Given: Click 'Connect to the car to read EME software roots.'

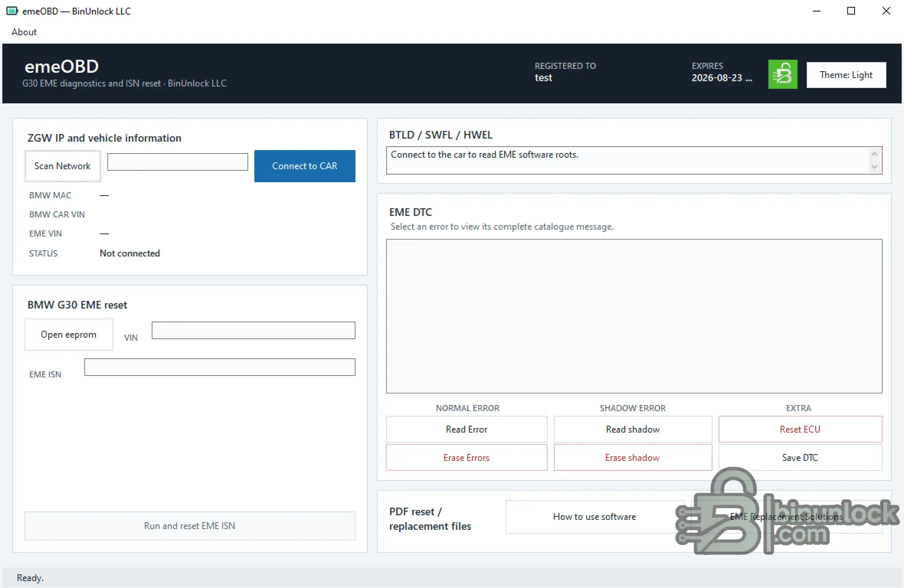Looking at the screenshot, I should [485, 154].
